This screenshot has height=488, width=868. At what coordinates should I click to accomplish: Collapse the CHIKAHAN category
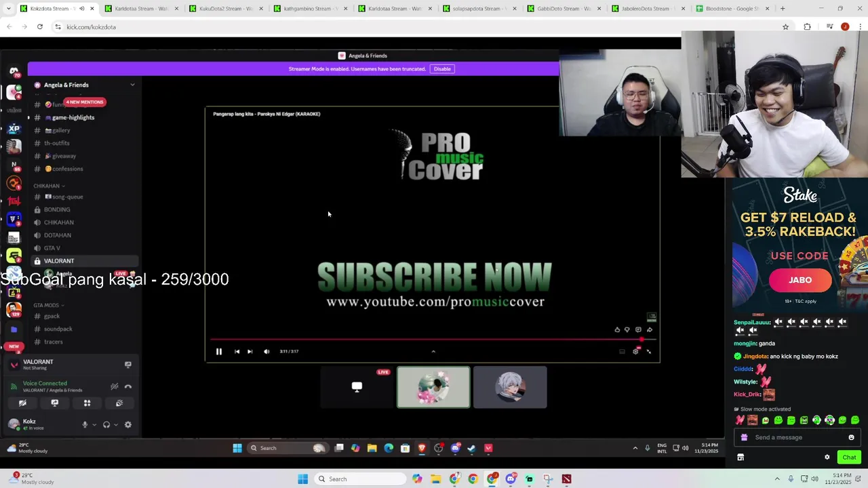49,186
